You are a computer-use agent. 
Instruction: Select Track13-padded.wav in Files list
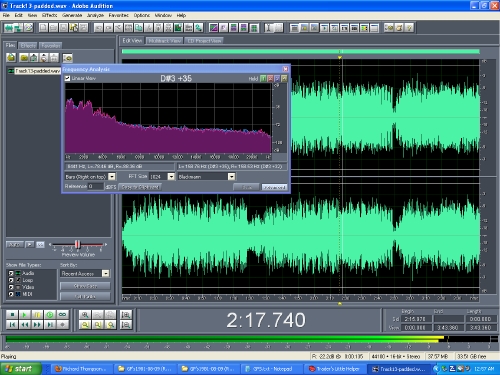[x=34, y=71]
